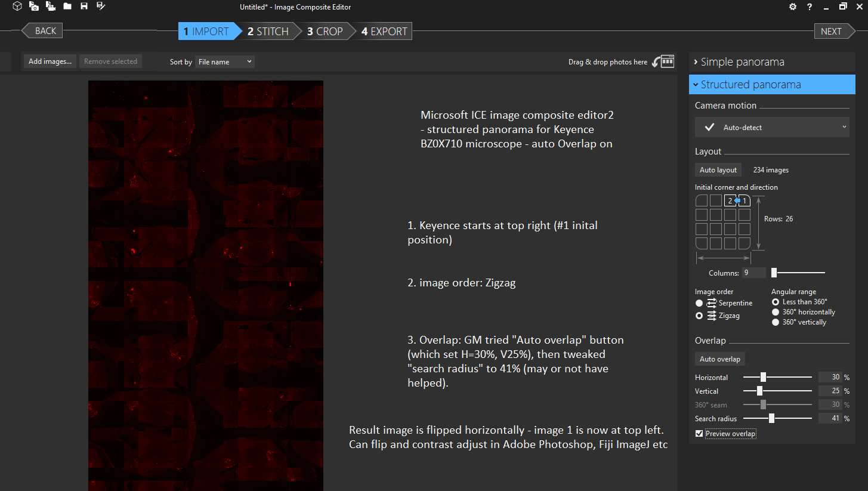Click the Horizontal overlap percentage field
Screen dimensions: 868x491
[x=830, y=377]
